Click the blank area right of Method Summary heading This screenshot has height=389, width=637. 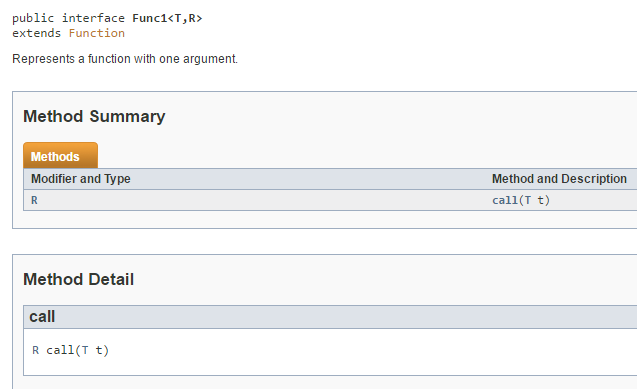(398, 117)
